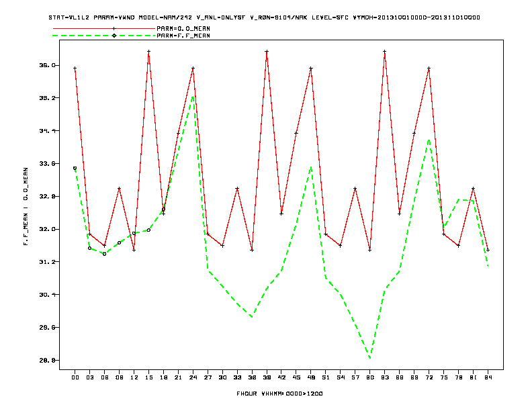Screen dimensions: 532x411
Task: Click the vertical axis title F.F_MEAN | O.O_MEAN
Action: [x=26, y=206]
